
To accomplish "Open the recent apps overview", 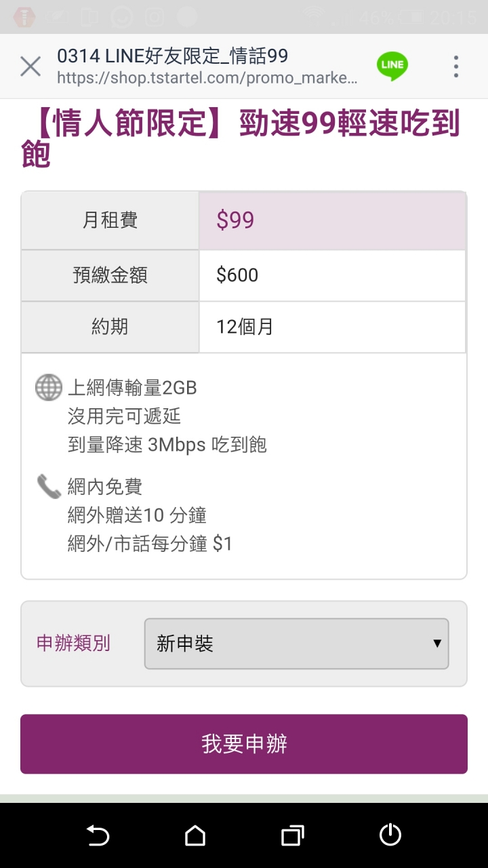I will point(292,835).
